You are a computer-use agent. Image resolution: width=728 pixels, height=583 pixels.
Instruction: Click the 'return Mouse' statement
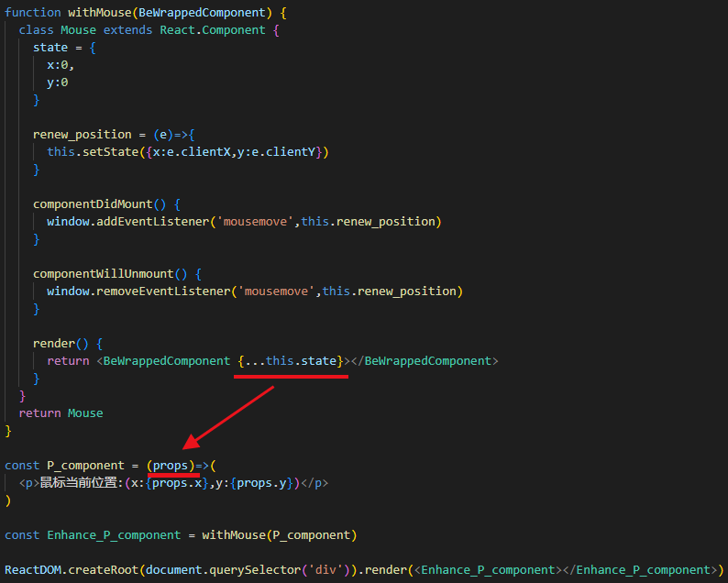pos(61,413)
